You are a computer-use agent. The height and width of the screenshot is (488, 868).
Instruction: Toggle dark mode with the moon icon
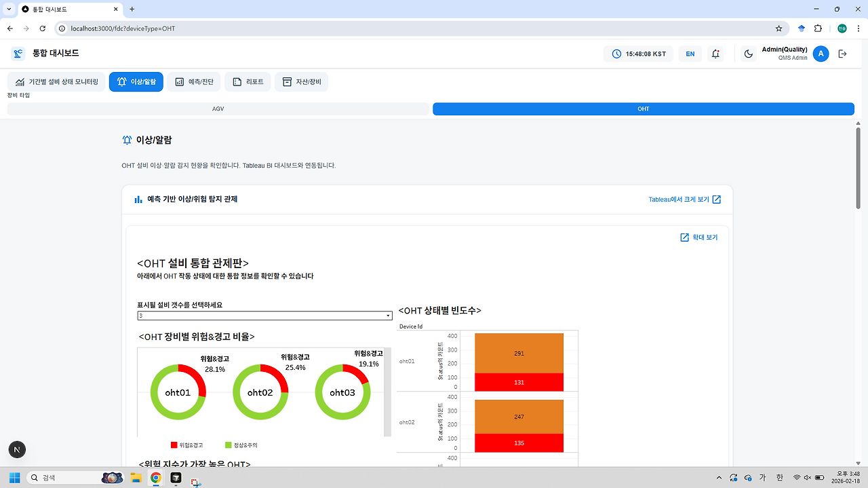[x=749, y=54]
